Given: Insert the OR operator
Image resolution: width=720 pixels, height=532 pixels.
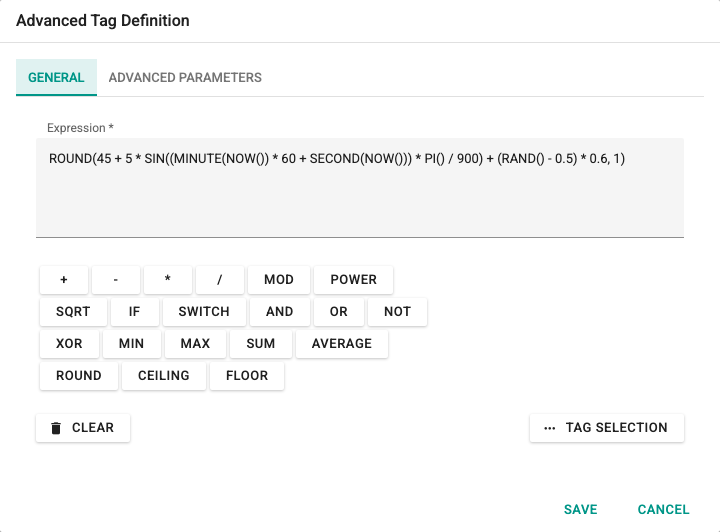Looking at the screenshot, I should [x=339, y=312].
